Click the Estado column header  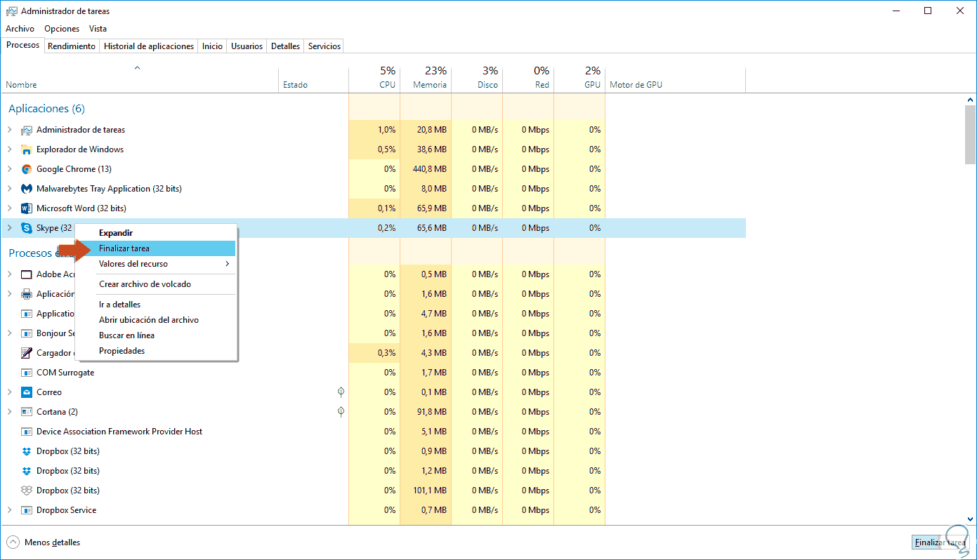pyautogui.click(x=313, y=78)
